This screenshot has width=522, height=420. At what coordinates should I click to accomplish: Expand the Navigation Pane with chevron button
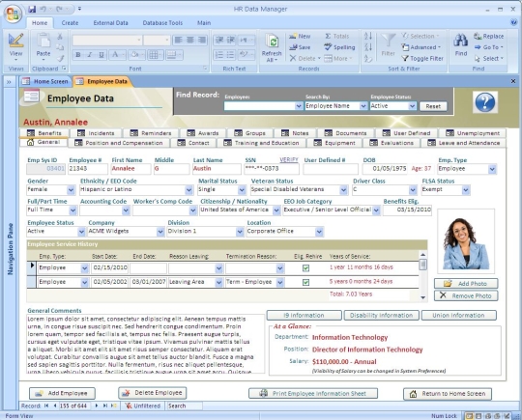(x=9, y=82)
